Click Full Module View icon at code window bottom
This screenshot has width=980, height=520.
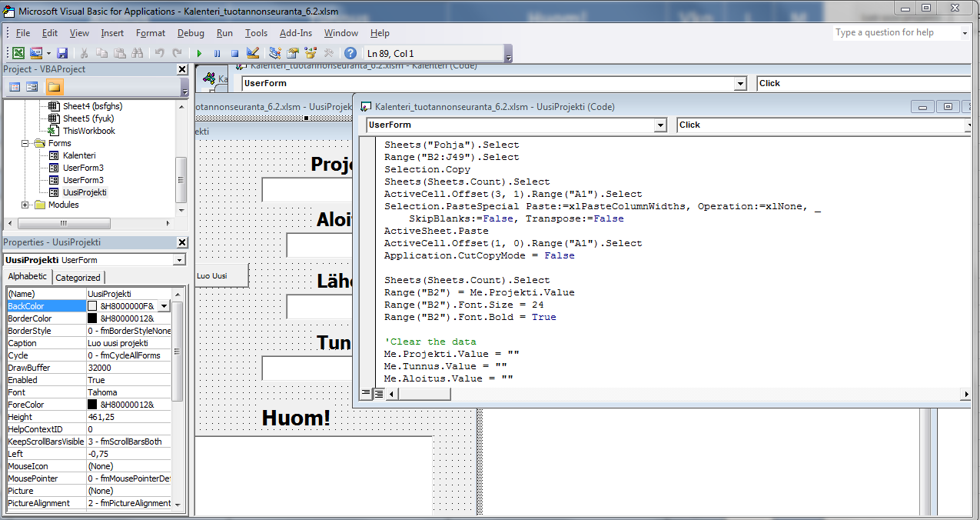click(378, 394)
